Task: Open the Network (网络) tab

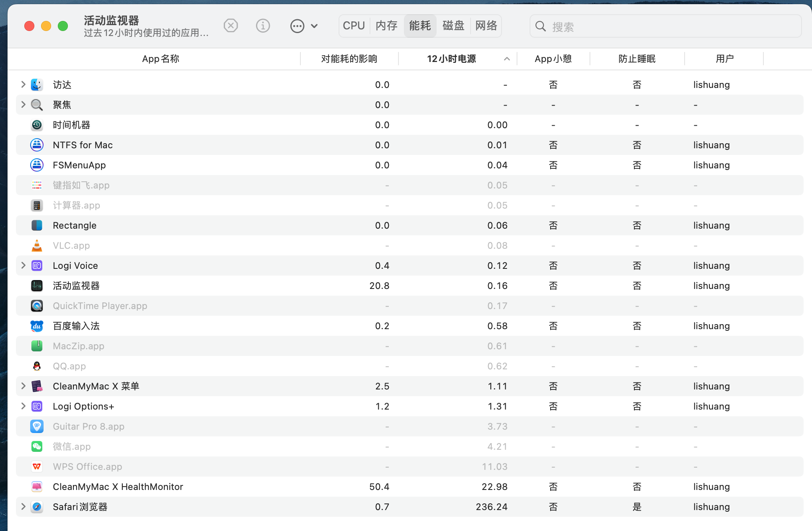Action: [486, 26]
